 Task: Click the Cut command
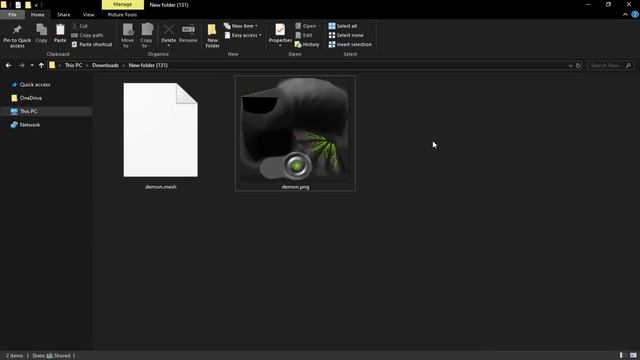[x=80, y=26]
